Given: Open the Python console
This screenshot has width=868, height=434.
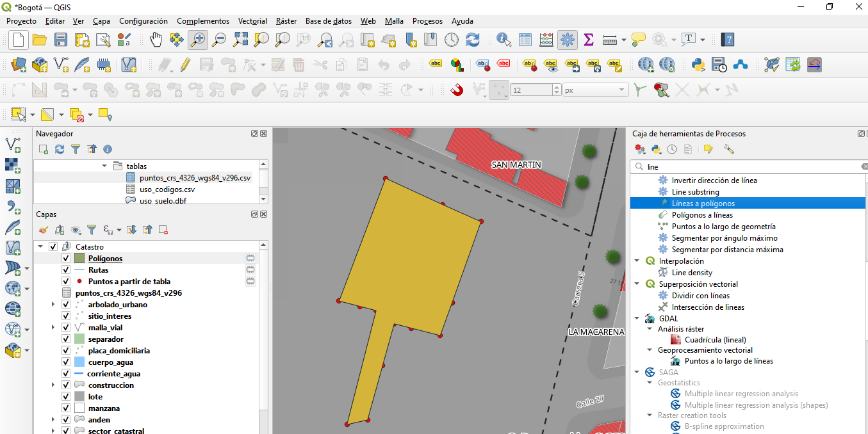Looking at the screenshot, I should 698,65.
